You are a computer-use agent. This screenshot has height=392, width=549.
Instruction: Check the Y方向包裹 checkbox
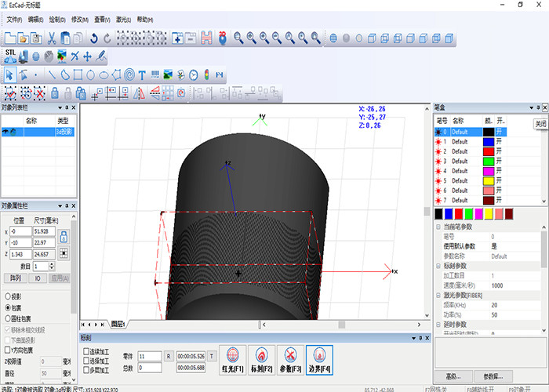click(x=8, y=350)
